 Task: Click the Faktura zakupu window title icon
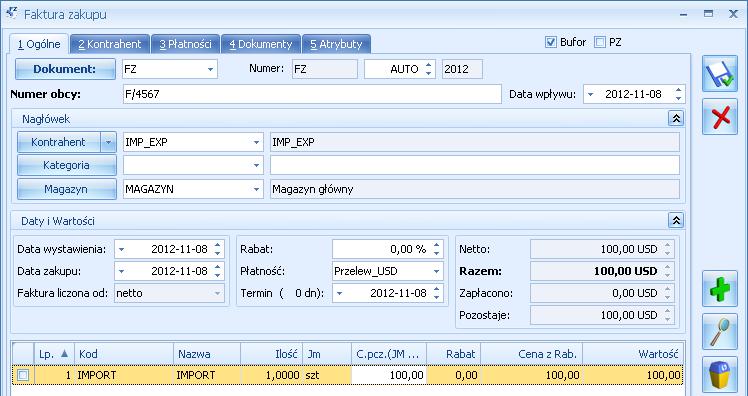point(12,13)
